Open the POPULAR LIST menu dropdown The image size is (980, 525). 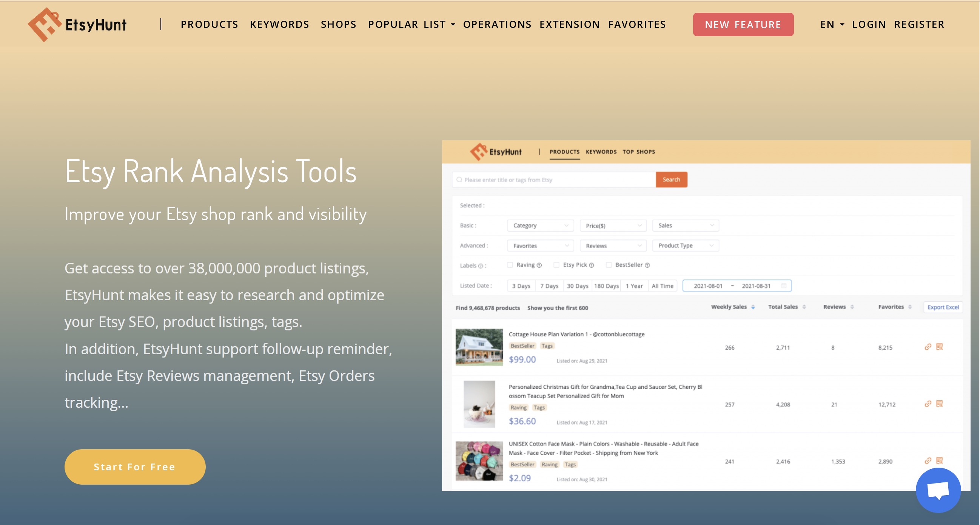(411, 25)
